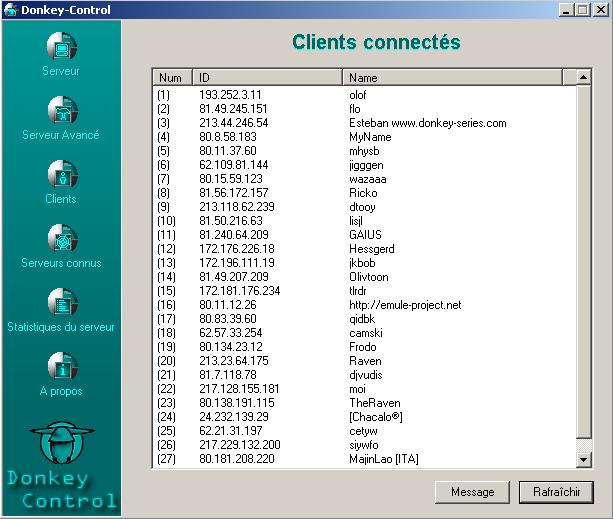Click IP address 217.229.132.200
The width and height of the screenshot is (613, 519).
(240, 445)
